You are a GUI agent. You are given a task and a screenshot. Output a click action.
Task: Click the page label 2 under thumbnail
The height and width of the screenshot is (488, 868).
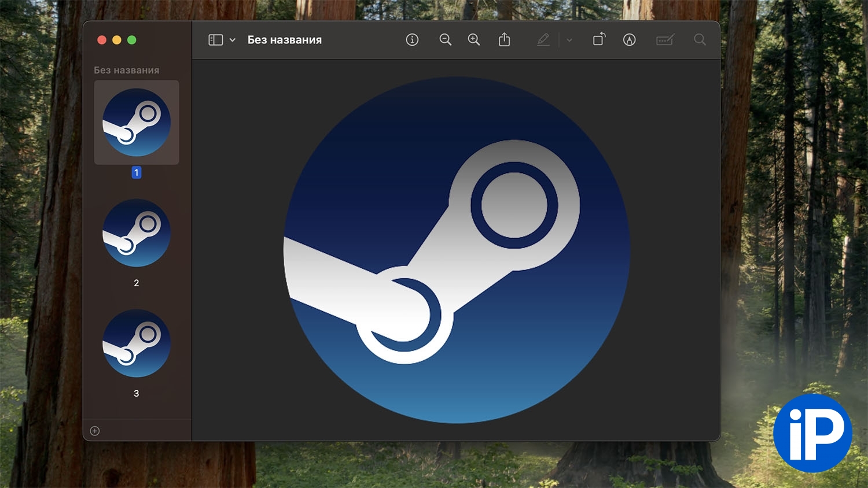(x=137, y=283)
